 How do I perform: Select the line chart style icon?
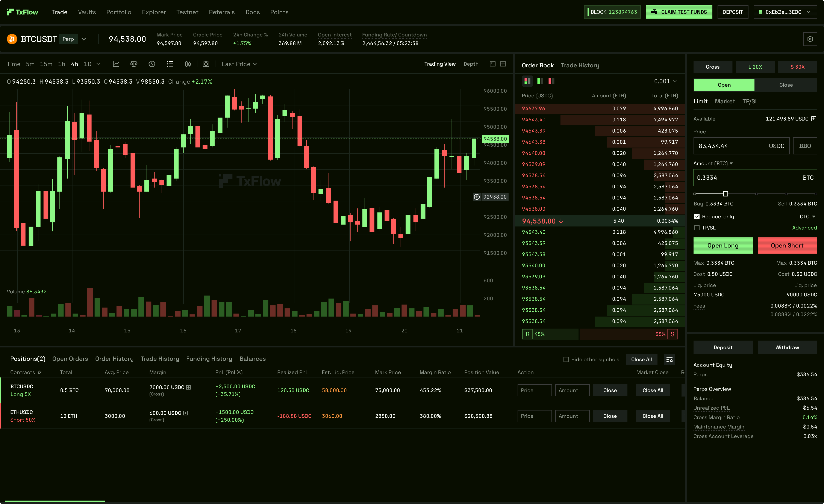(116, 64)
